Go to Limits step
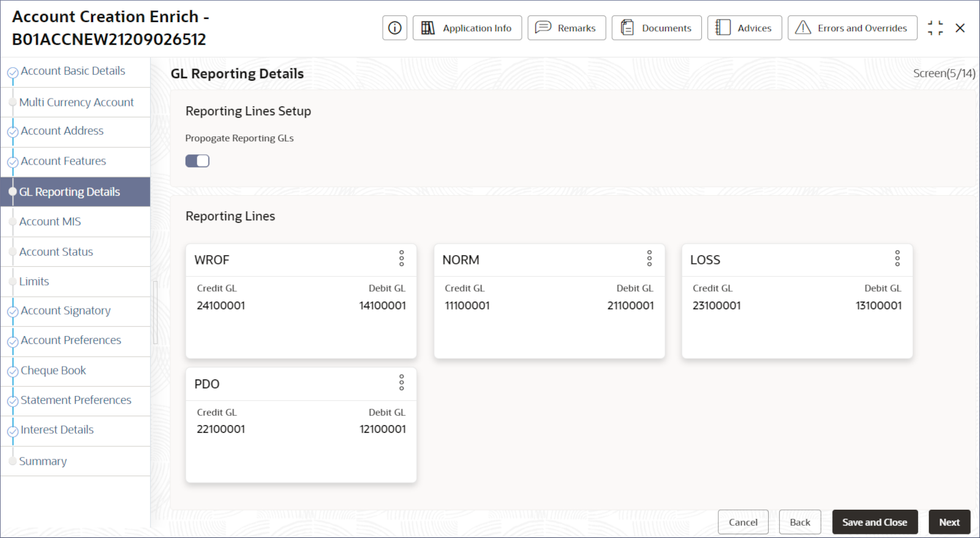 click(x=75, y=282)
